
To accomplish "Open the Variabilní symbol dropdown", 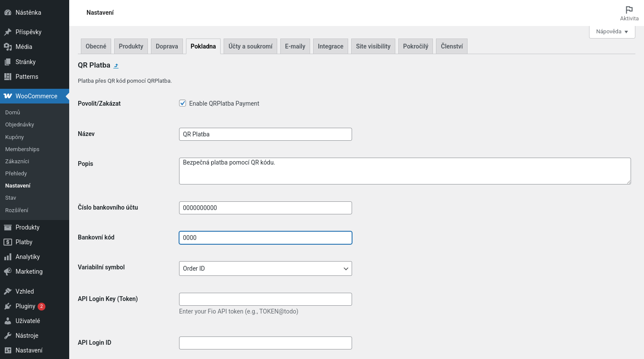I will pyautogui.click(x=266, y=268).
